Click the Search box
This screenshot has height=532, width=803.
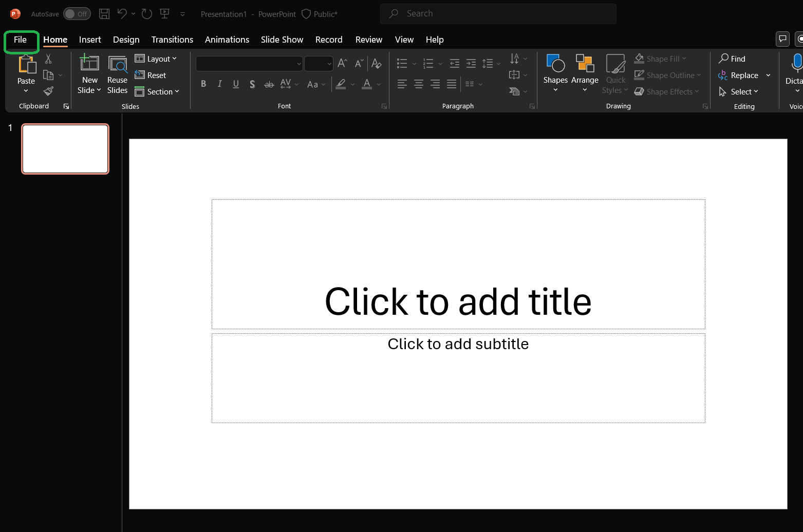coord(498,14)
